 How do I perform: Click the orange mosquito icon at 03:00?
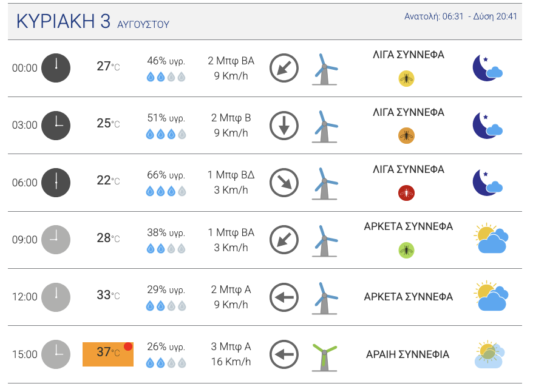[x=406, y=135]
